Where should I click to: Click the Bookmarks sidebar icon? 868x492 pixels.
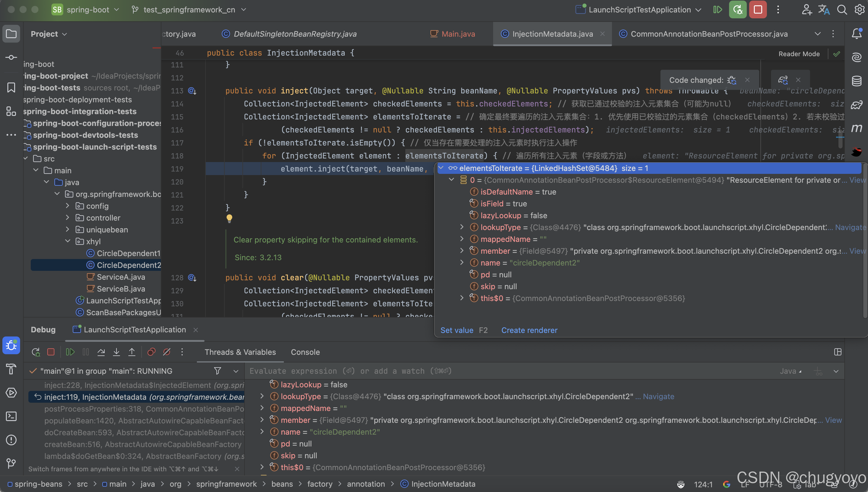click(11, 88)
